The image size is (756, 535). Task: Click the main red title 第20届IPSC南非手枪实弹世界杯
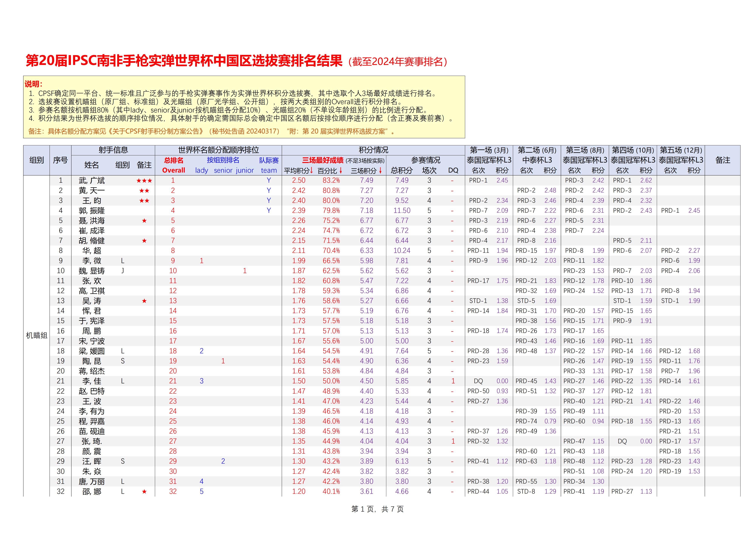pyautogui.click(x=184, y=61)
